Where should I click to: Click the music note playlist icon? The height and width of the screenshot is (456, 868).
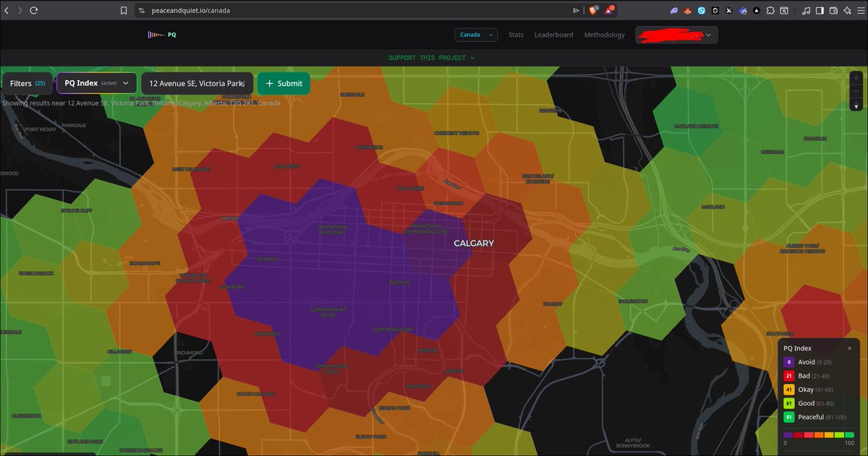coord(806,11)
